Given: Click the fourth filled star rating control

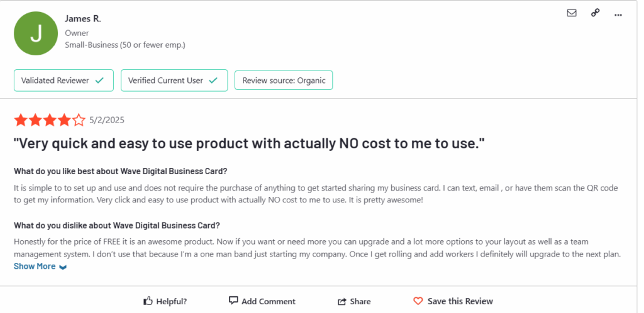Looking at the screenshot, I should (x=64, y=120).
